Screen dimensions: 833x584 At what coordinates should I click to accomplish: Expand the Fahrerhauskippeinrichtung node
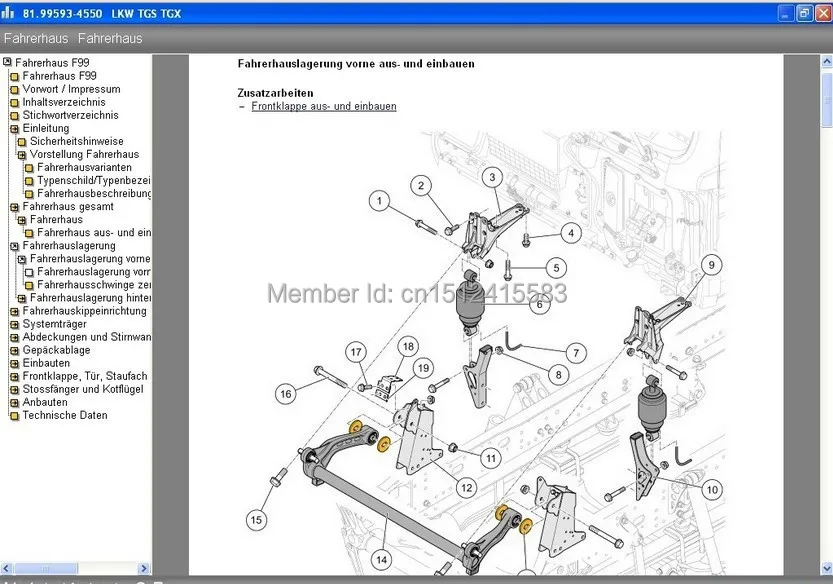pos(14,311)
